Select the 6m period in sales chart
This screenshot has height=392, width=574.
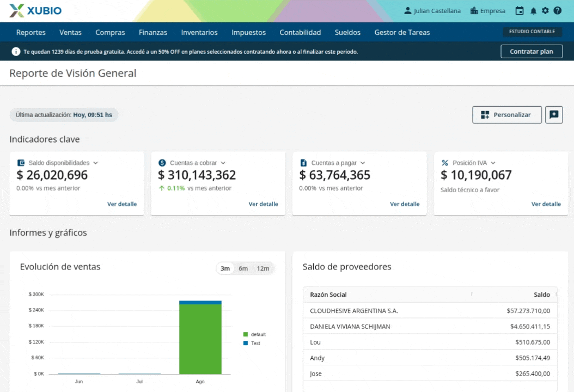pos(243,268)
